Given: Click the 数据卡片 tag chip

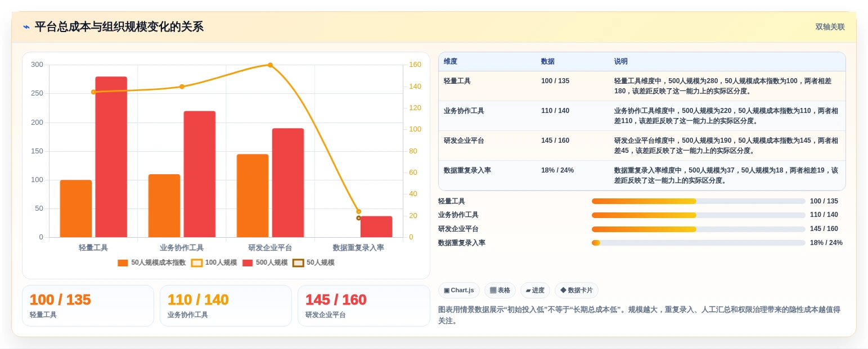Looking at the screenshot, I should 577,291.
